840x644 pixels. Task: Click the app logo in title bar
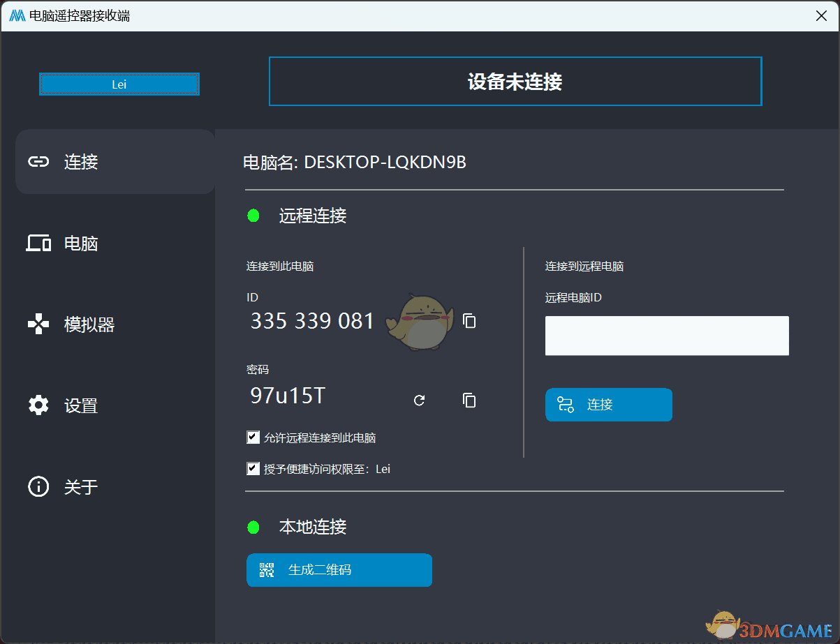(17, 16)
